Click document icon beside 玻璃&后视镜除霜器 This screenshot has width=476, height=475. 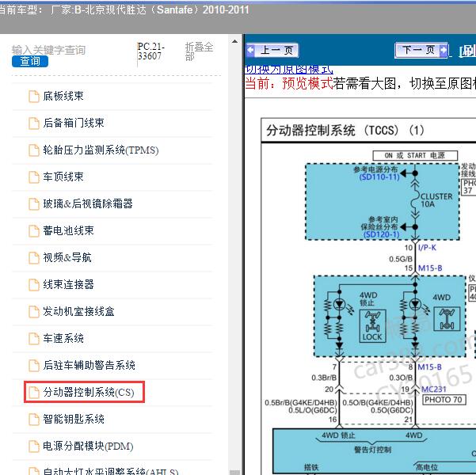tap(34, 204)
